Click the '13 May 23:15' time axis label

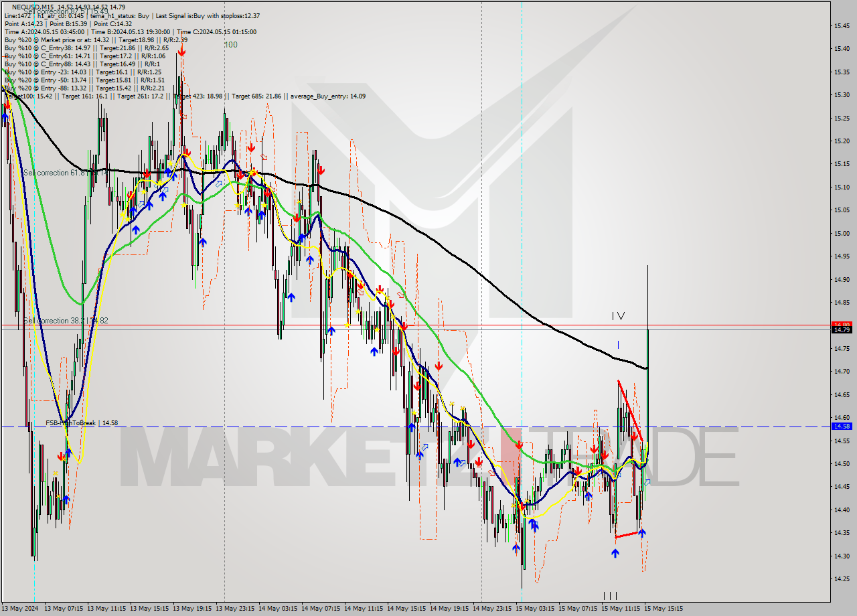point(236,609)
